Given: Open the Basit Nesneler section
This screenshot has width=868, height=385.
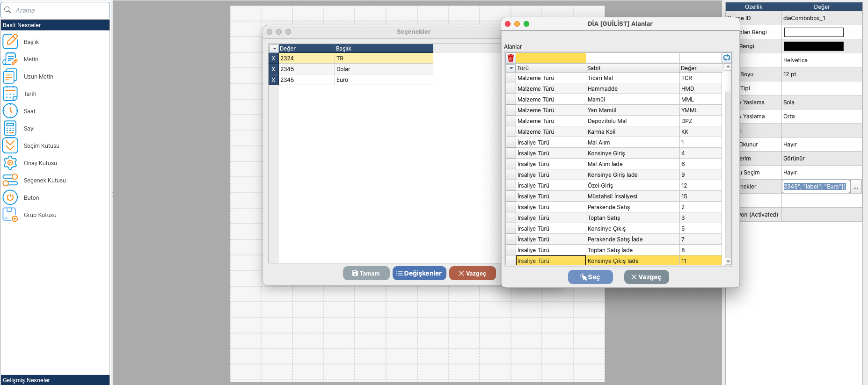Looking at the screenshot, I should coord(55,25).
